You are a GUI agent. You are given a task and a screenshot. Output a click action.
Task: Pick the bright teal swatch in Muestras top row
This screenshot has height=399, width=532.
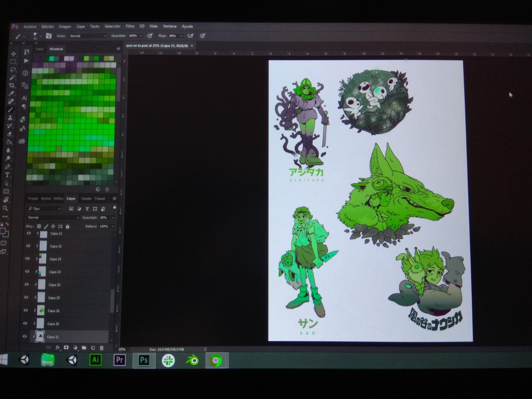[52, 58]
